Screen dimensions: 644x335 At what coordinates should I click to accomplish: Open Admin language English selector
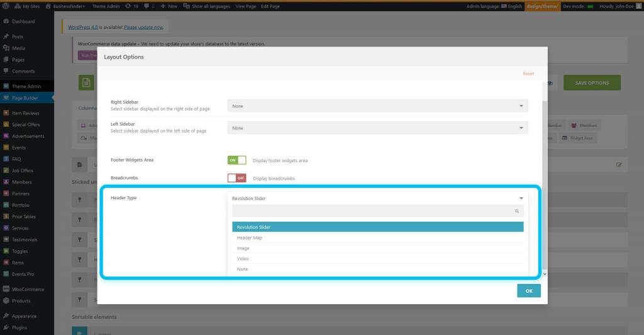[494, 6]
